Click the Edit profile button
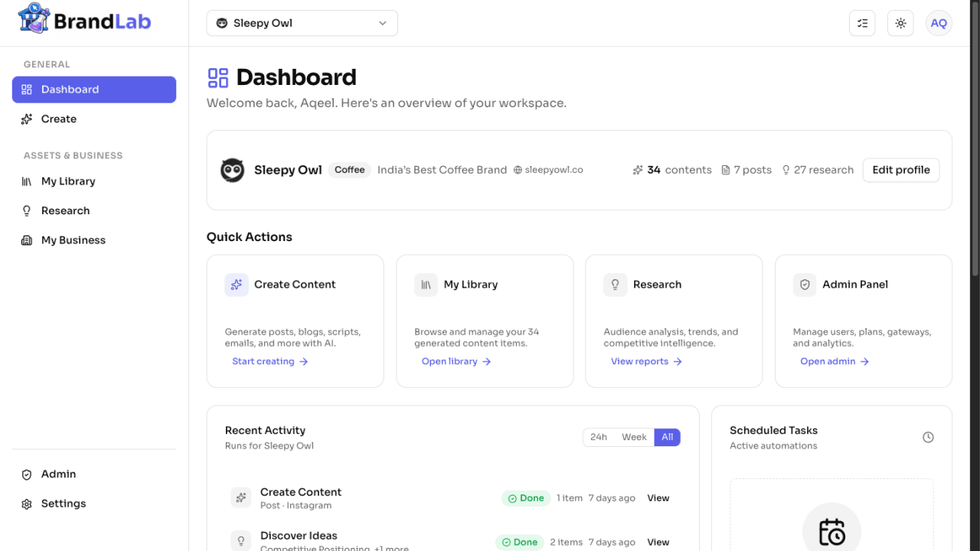 click(901, 170)
